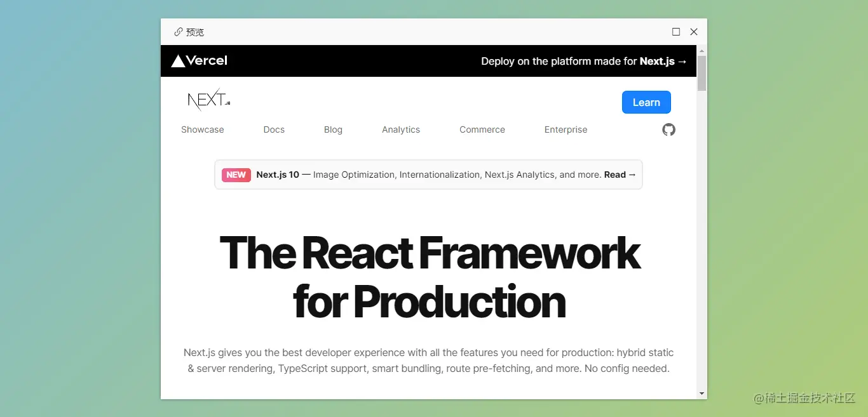This screenshot has width=868, height=417.
Task: Select the Commerce nav item
Action: click(x=482, y=129)
